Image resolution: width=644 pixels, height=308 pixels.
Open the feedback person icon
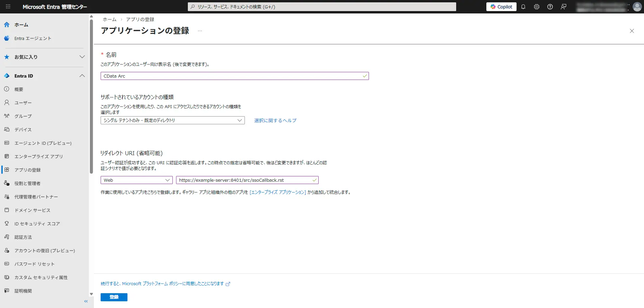coord(563,7)
